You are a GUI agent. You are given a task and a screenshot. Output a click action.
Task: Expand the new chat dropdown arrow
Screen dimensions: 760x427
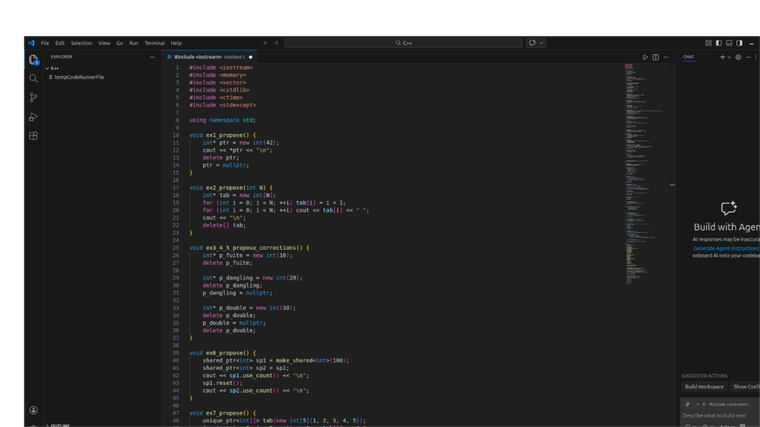click(x=728, y=57)
